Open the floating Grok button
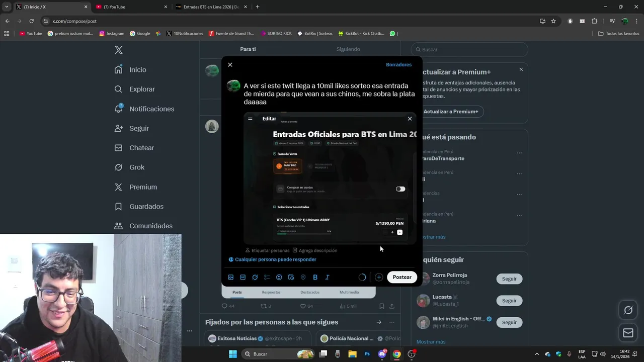 [628, 310]
